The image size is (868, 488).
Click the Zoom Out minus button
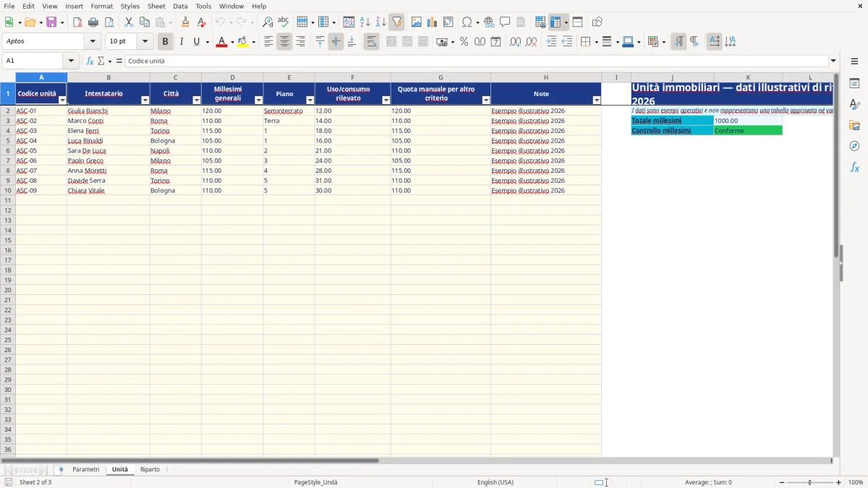782,482
